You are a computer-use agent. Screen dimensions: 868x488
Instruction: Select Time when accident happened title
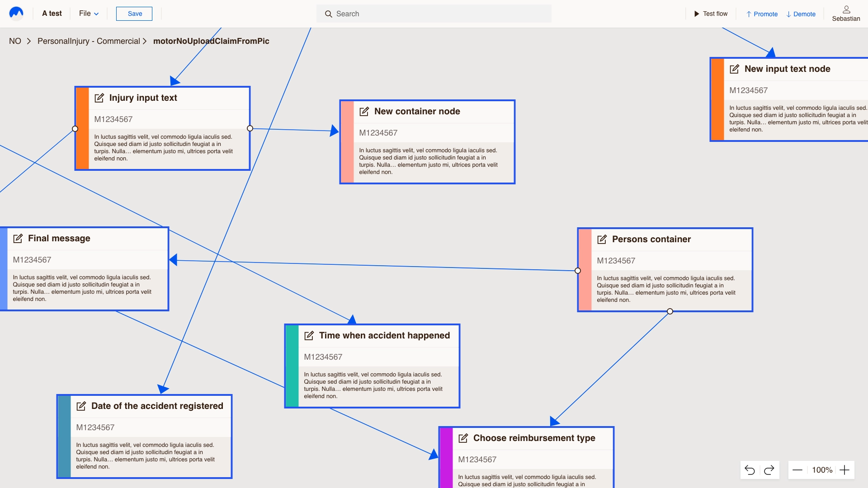385,336
